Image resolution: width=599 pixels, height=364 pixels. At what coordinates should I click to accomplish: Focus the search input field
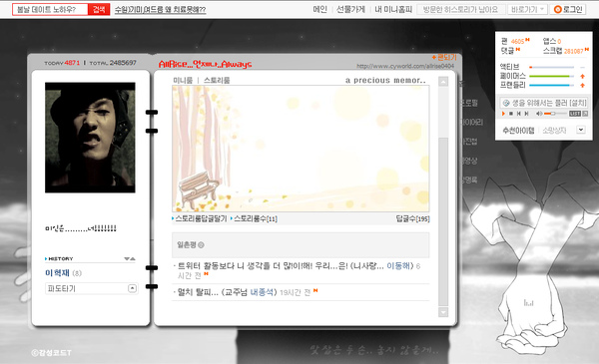50,9
